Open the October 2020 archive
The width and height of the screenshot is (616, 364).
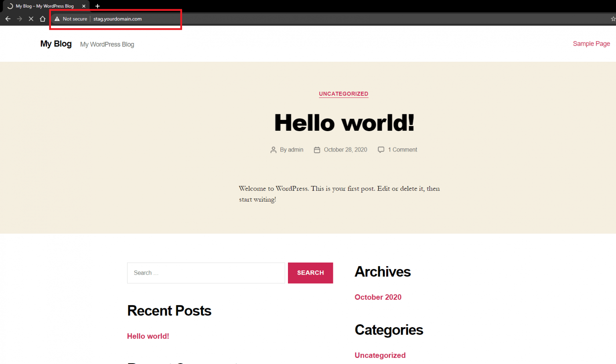tap(378, 297)
